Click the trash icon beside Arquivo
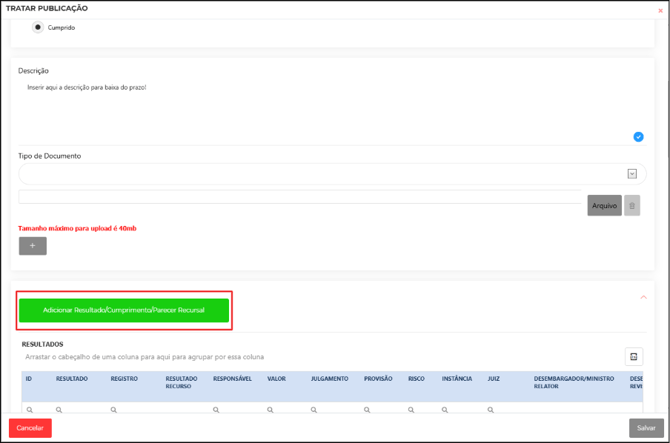Image resolution: width=670 pixels, height=443 pixels. pos(632,206)
